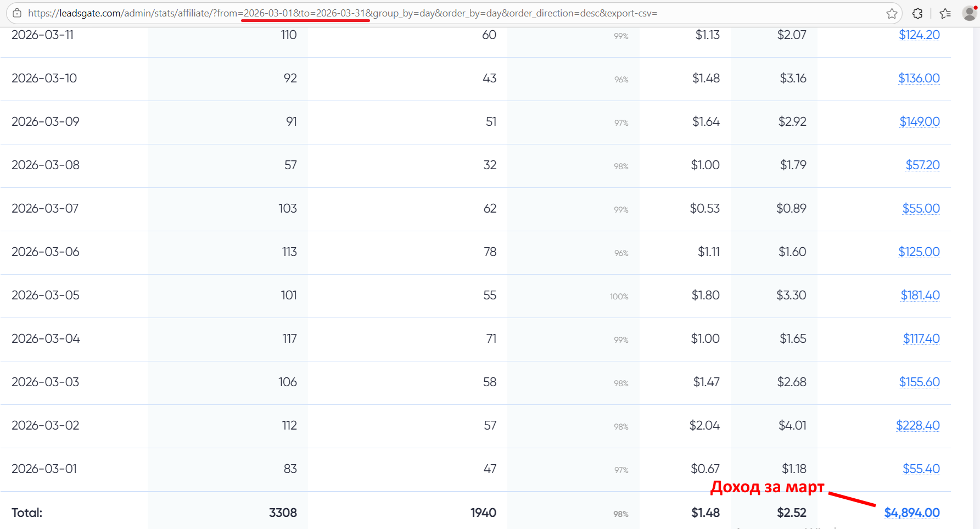
Task: Open the $136.00 revenue link
Action: coord(919,79)
